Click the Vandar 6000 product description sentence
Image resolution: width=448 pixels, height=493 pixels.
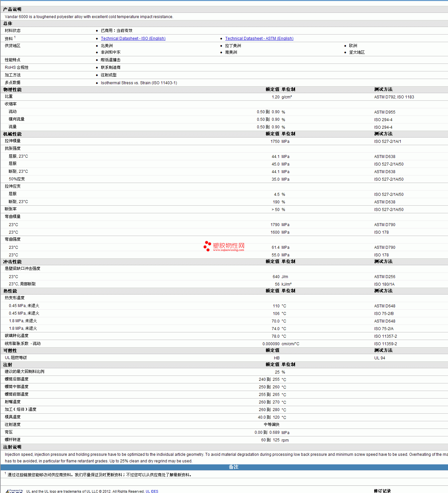(x=89, y=17)
